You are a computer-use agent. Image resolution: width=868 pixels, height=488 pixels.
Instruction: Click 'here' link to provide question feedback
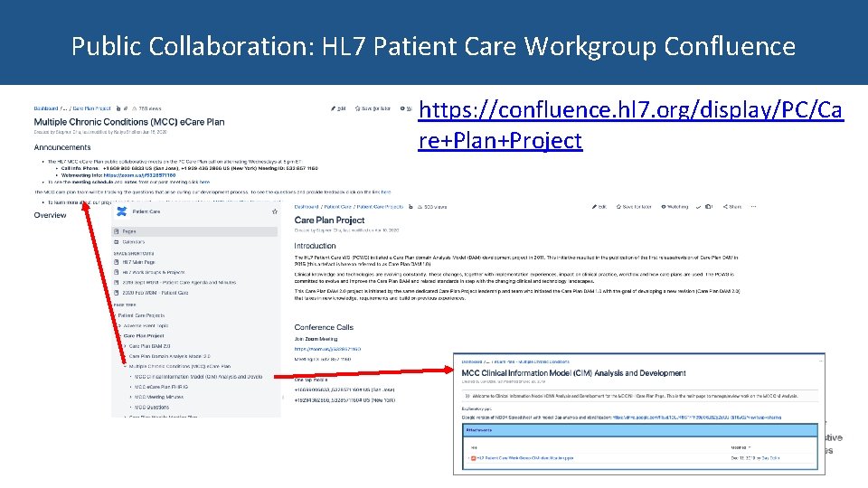tap(386, 192)
